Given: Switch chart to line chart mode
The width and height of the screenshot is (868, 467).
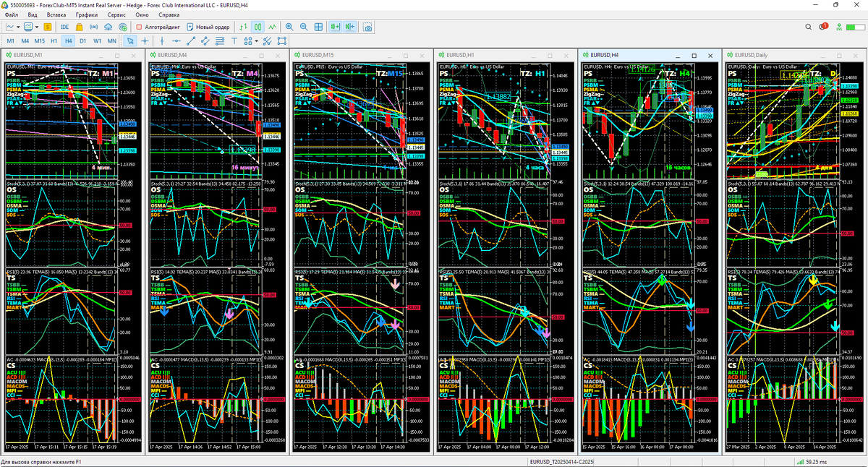Looking at the screenshot, I should (272, 27).
